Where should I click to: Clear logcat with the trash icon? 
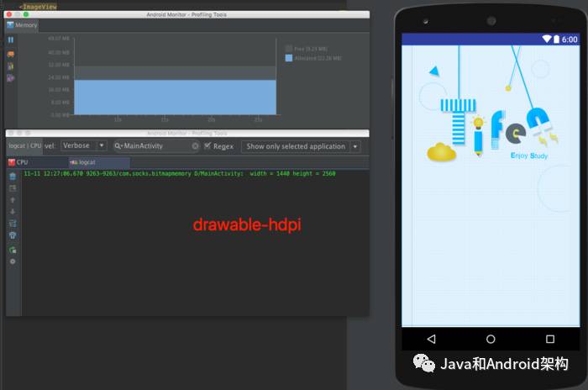coord(13,176)
